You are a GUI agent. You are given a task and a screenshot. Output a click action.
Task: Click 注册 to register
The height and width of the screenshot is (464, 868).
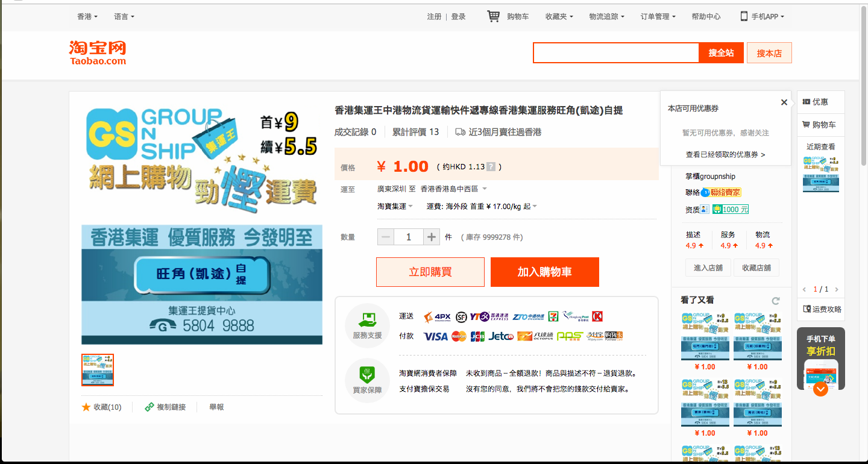pos(434,16)
